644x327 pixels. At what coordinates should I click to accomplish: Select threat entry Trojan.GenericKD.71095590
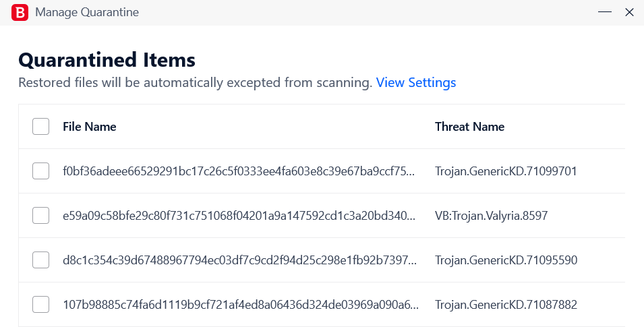[506, 260]
